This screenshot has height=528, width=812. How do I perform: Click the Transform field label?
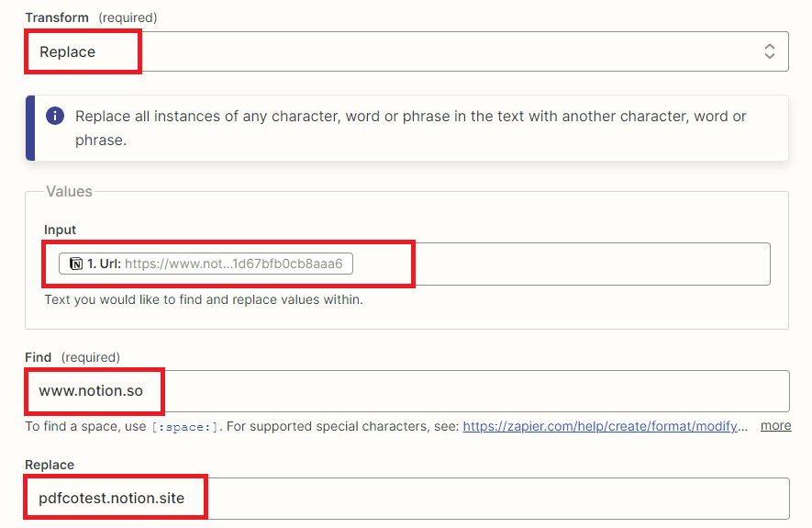(x=57, y=17)
